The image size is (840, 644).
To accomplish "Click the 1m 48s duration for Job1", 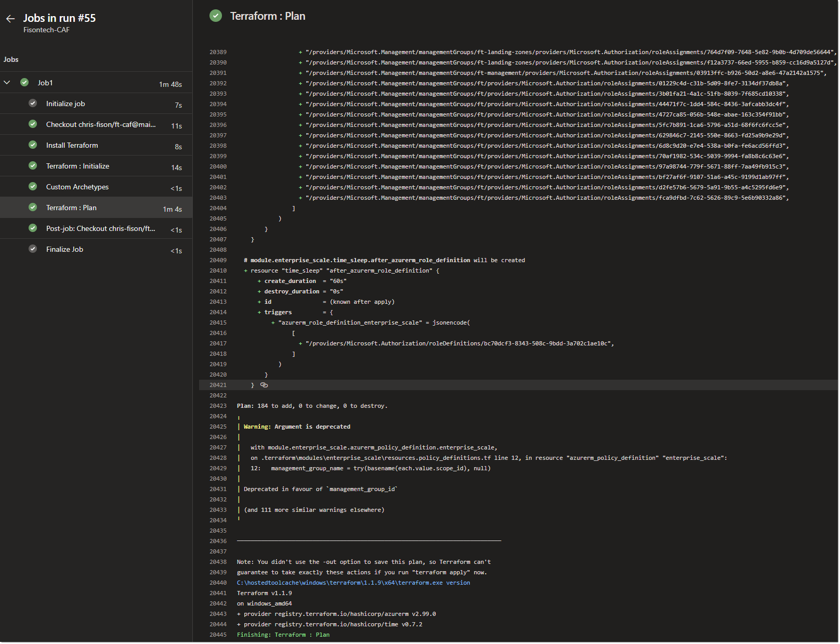I will point(170,84).
